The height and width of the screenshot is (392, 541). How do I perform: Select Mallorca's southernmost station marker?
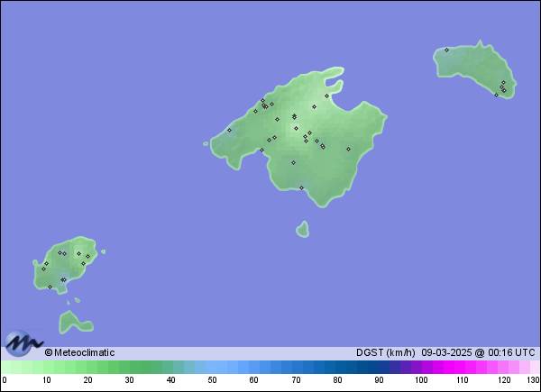click(301, 188)
